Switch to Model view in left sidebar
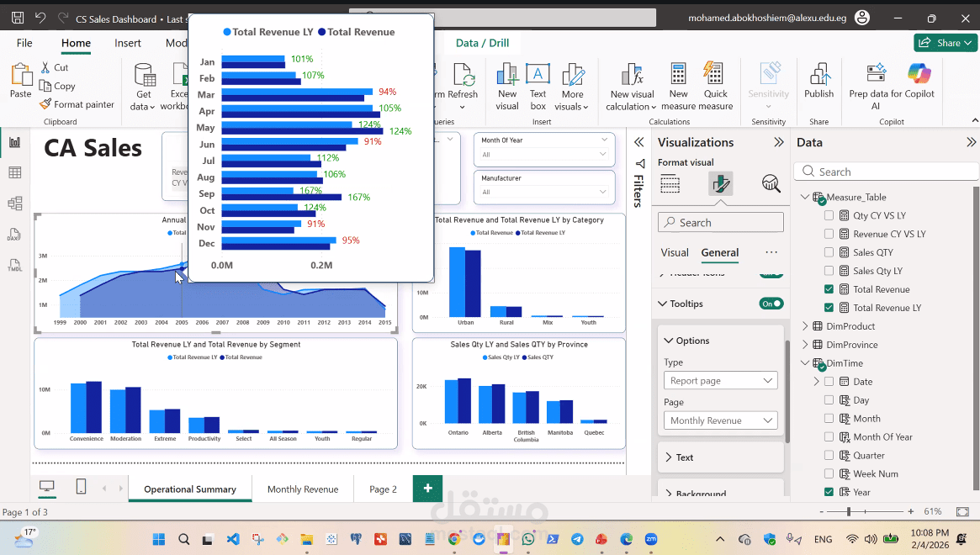The height and width of the screenshot is (555, 980). pyautogui.click(x=15, y=203)
